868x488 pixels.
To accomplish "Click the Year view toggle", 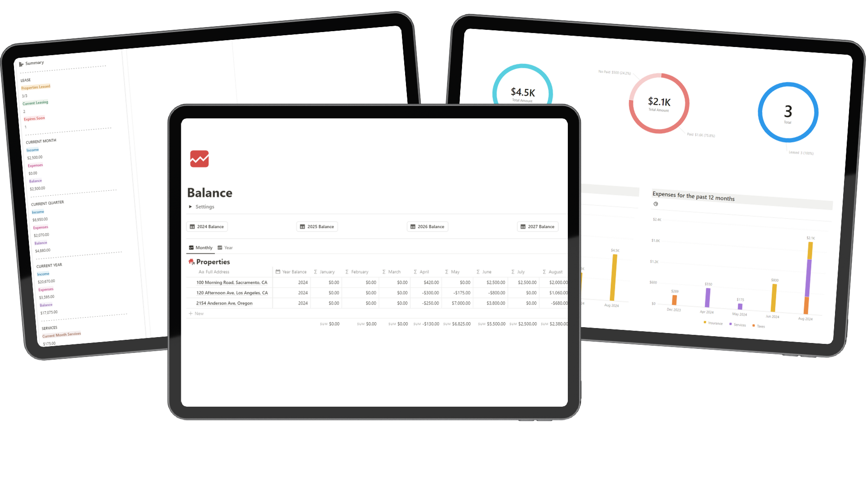I will 228,247.
